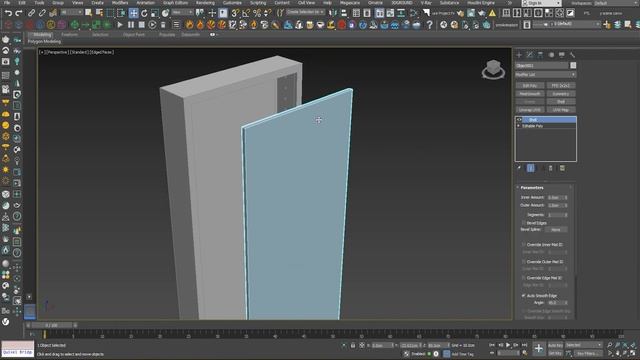
Task: Switch to the Freeform ribbon tab
Action: 69,35
